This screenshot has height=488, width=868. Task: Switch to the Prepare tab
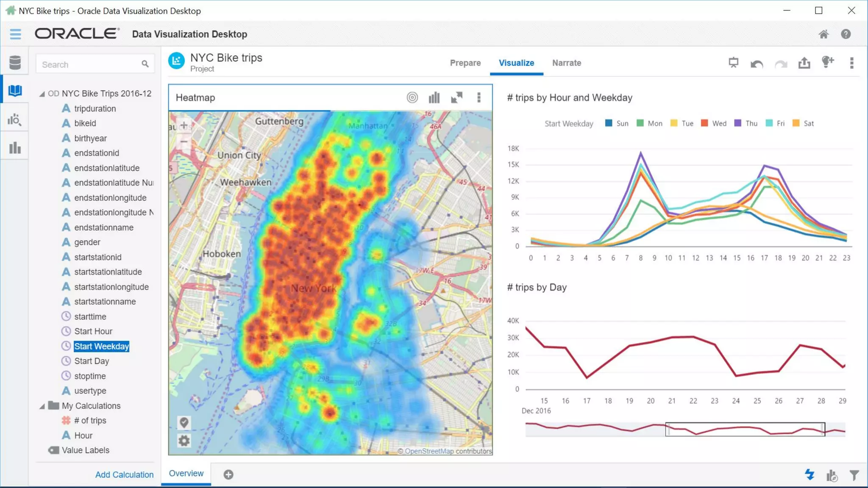coord(465,63)
